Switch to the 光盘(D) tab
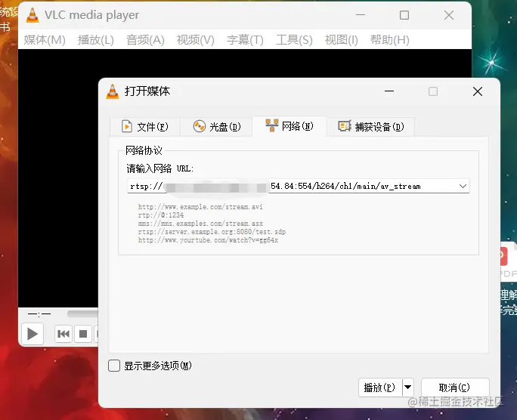Viewport: 517px width, 420px height. [x=217, y=126]
